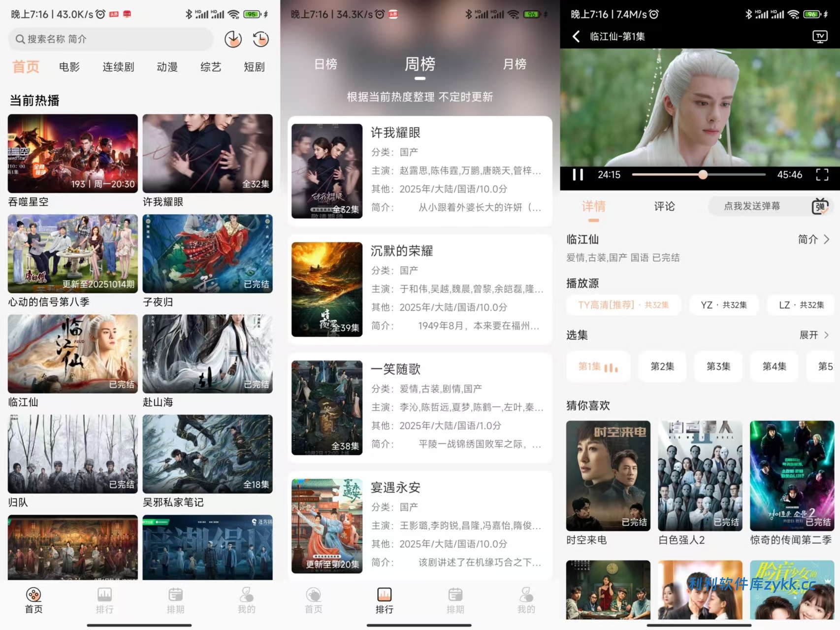Open 排行 ranking in the left bottom bar

[x=104, y=600]
